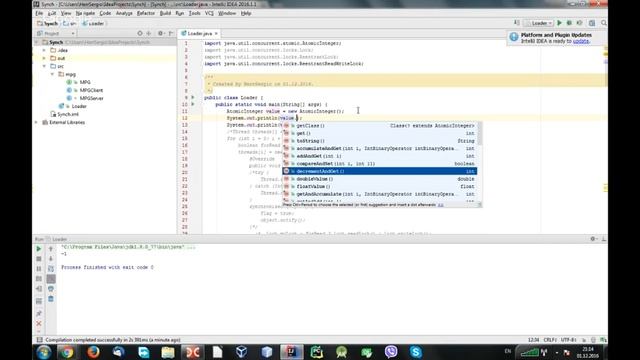This screenshot has height=360, width=640.
Task: Select the src breadcrumb in navigation bar
Action: click(x=70, y=24)
